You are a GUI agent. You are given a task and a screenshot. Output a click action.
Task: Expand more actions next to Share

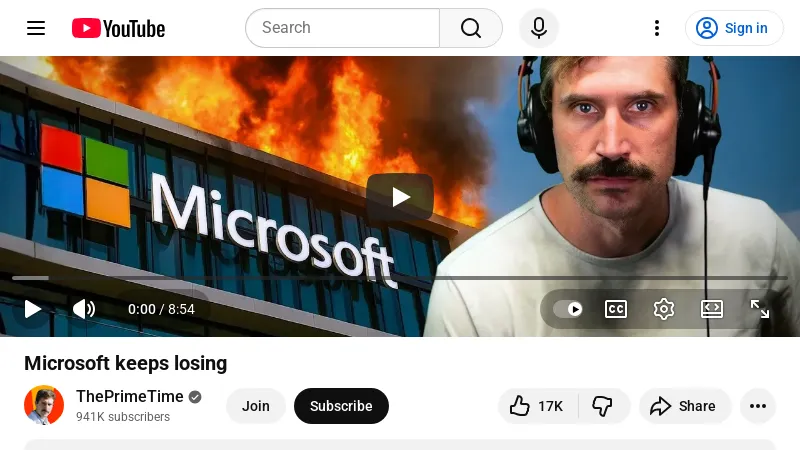point(757,406)
